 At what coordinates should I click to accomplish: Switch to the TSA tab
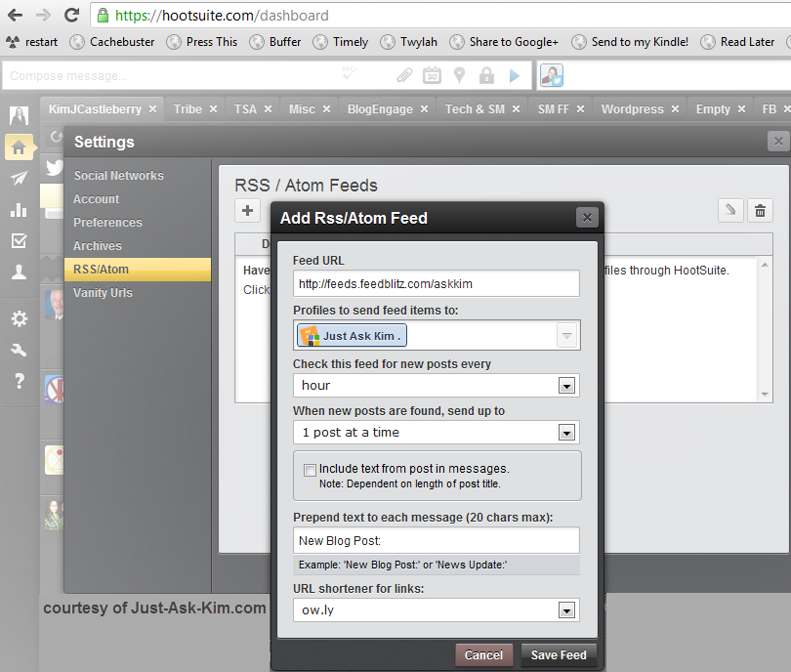pos(245,109)
